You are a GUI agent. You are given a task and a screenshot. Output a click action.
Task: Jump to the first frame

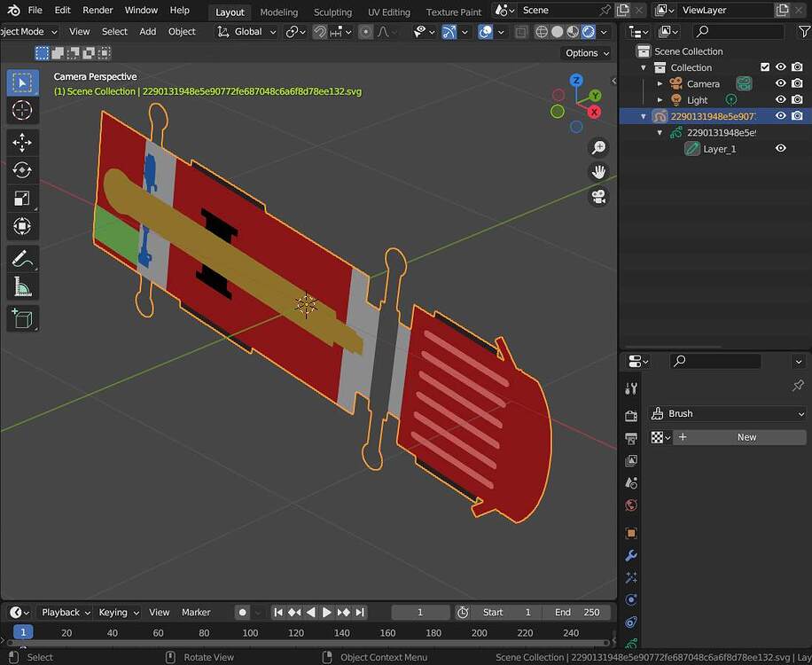point(278,612)
